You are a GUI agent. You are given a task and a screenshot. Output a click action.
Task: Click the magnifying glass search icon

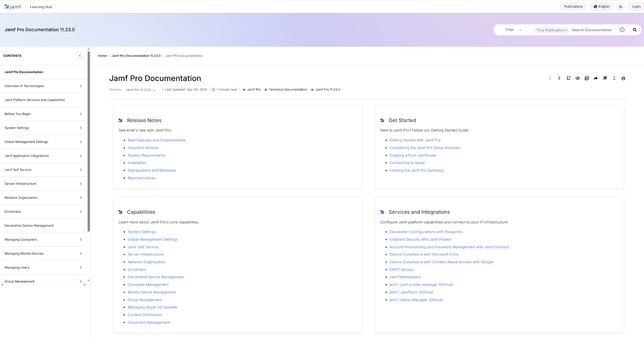pyautogui.click(x=635, y=30)
